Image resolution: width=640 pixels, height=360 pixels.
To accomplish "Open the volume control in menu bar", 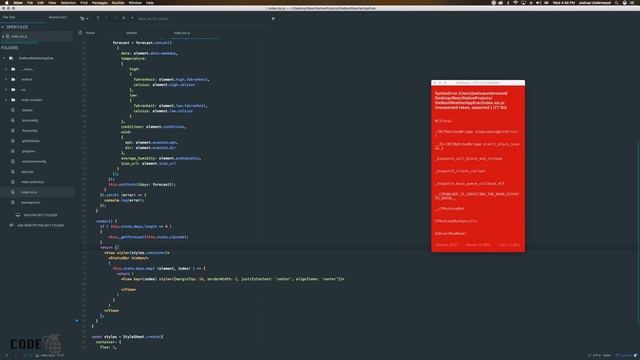I will point(538,2).
